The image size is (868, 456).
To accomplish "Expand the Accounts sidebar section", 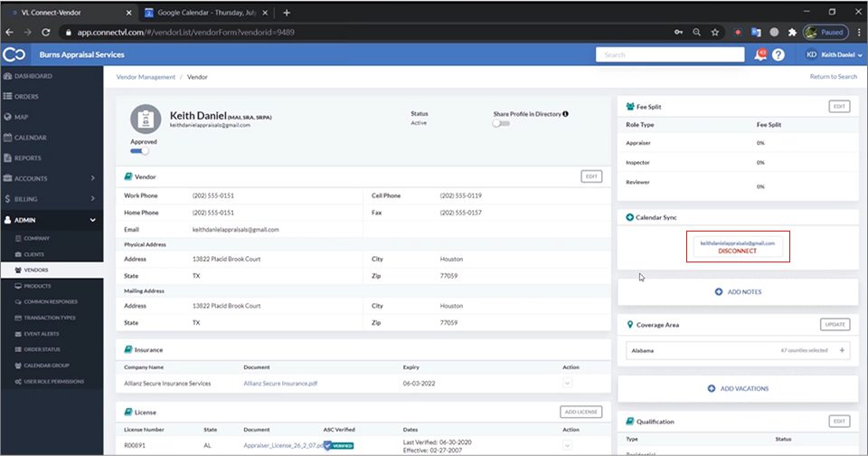I will (52, 178).
